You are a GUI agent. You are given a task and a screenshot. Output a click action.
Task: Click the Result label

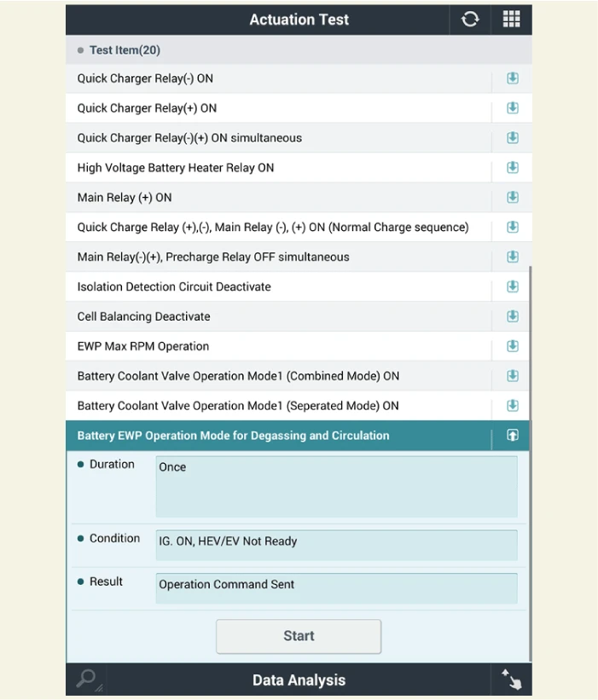coord(106,581)
